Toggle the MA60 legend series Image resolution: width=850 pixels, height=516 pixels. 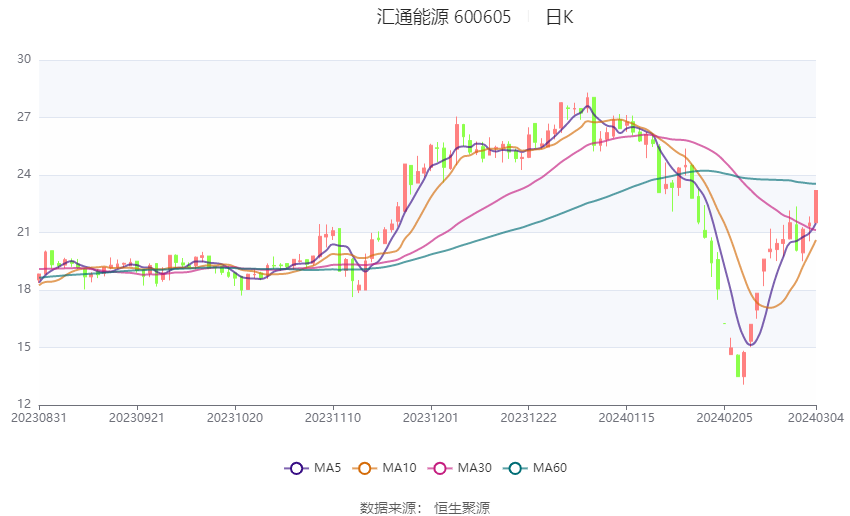pyautogui.click(x=535, y=468)
